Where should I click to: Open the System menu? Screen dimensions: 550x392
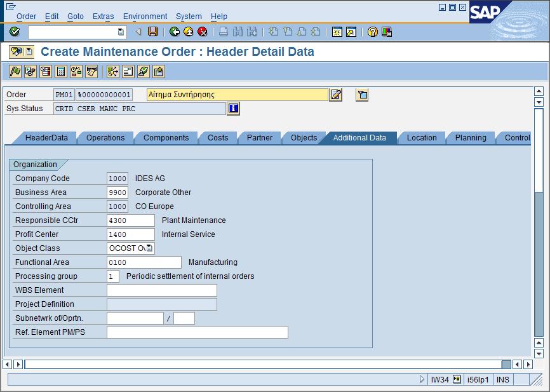pos(189,16)
